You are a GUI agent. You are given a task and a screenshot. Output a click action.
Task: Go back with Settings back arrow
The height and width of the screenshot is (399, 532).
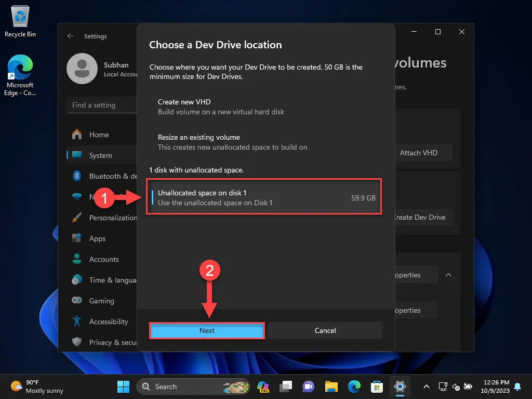pos(71,36)
